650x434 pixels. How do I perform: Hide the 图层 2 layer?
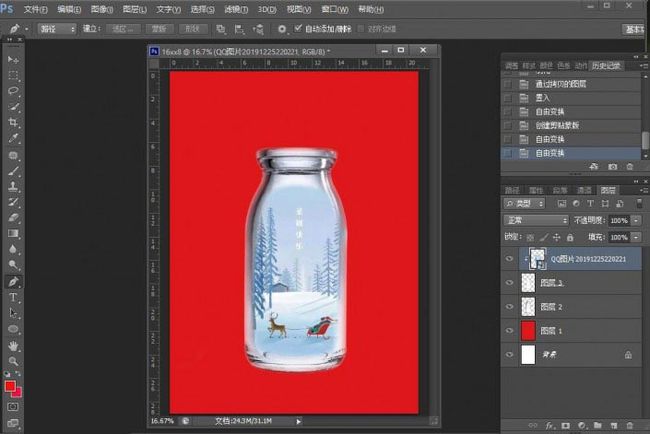[x=509, y=307]
